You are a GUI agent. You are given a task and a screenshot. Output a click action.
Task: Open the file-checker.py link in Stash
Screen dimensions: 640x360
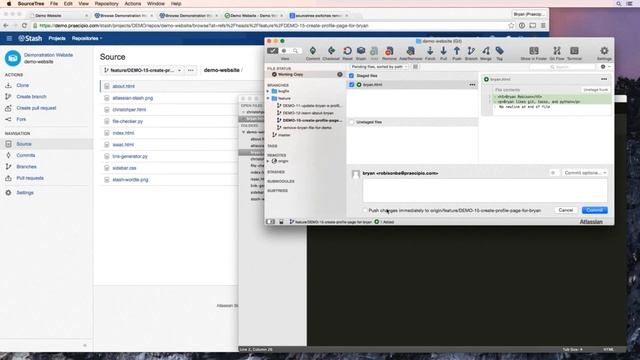128,121
